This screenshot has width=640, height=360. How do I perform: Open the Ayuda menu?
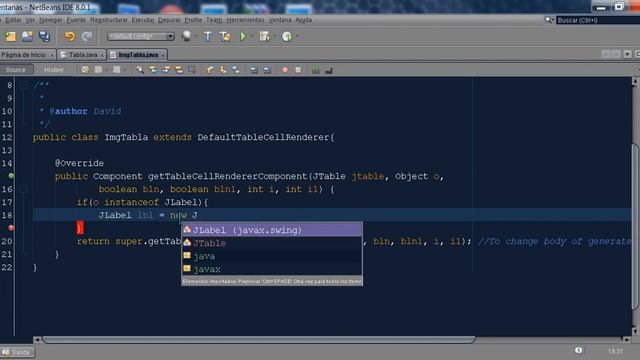coord(303,20)
